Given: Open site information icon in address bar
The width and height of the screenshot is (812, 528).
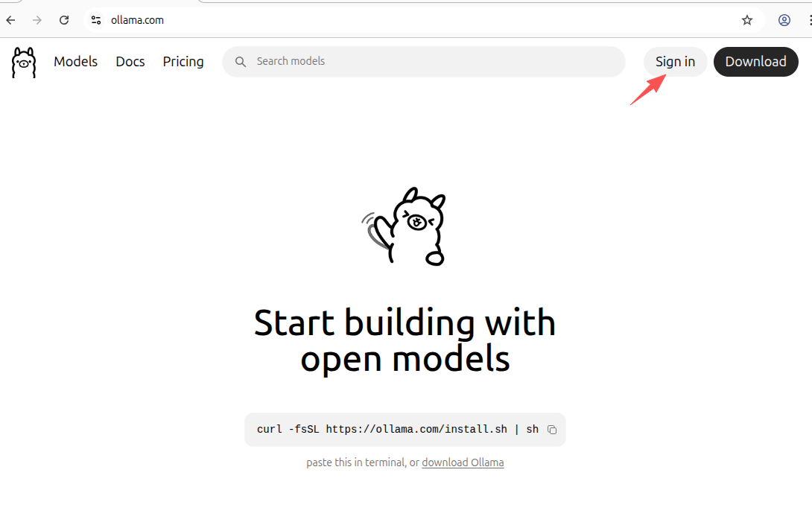Looking at the screenshot, I should [x=96, y=20].
